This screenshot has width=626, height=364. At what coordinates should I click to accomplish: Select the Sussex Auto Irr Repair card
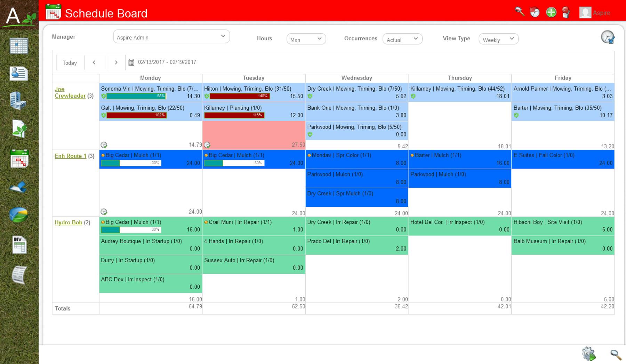point(254,264)
